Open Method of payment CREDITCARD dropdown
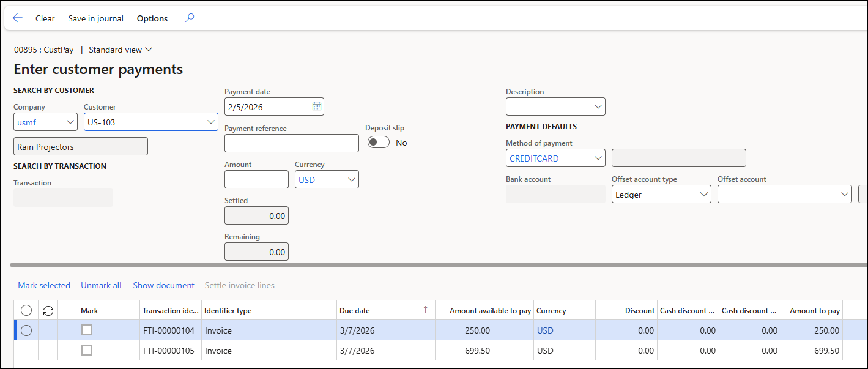Viewport: 868px width, 369px height. click(x=598, y=158)
